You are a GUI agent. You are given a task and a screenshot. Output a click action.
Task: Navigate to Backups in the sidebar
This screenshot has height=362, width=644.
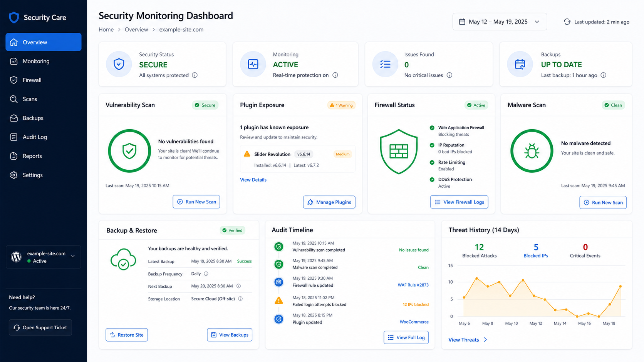coord(44,118)
